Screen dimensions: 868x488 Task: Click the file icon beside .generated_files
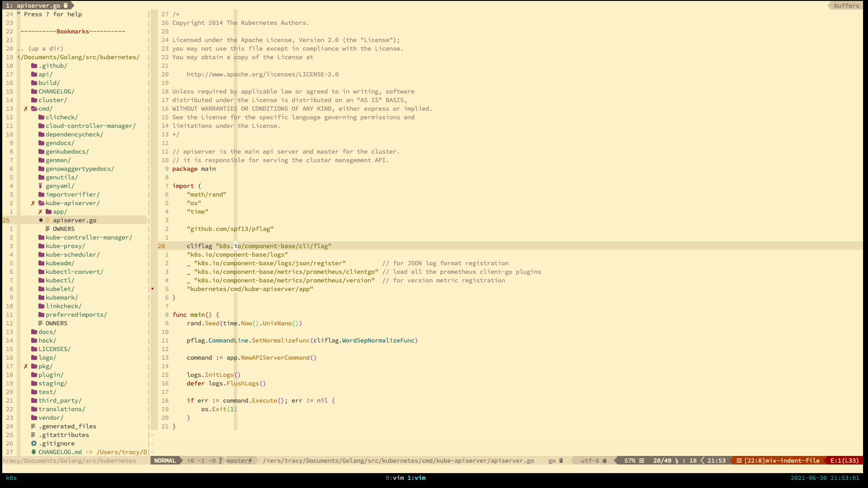(33, 427)
